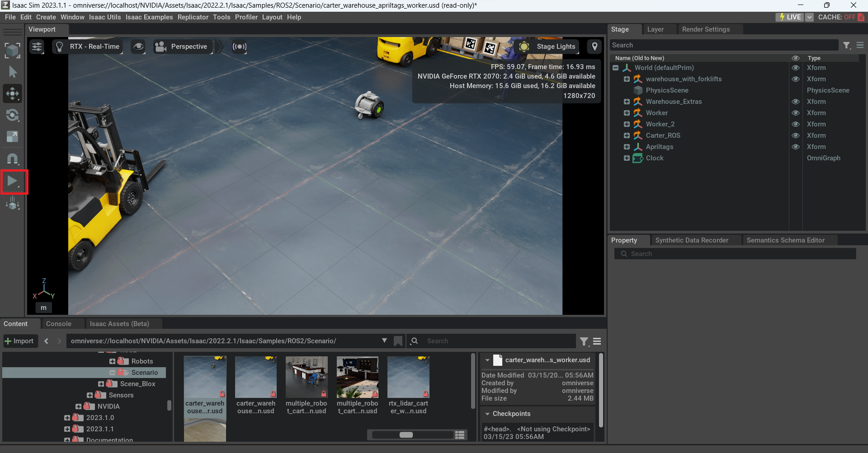Toggle the LIVE sync button
This screenshot has width=868, height=453.
(x=790, y=17)
